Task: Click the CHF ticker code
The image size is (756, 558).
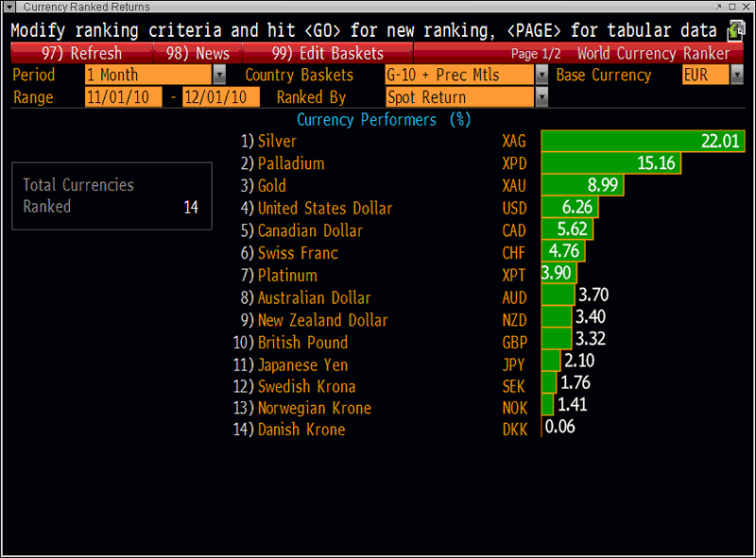Action: pyautogui.click(x=515, y=253)
